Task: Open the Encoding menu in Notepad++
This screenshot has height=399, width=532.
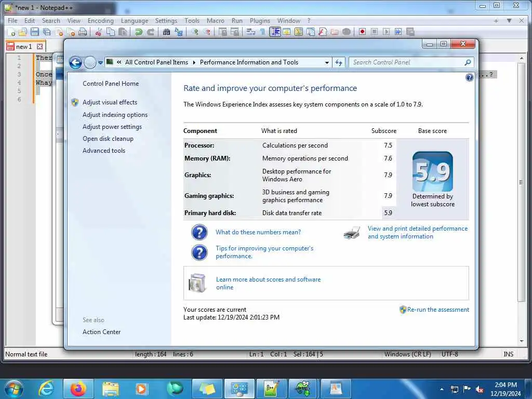Action: [x=101, y=21]
